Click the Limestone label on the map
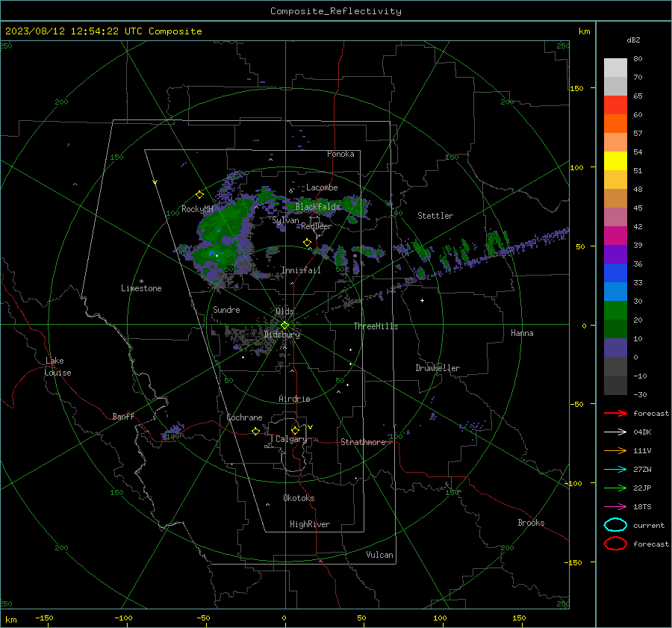672x628 pixels. [x=141, y=288]
